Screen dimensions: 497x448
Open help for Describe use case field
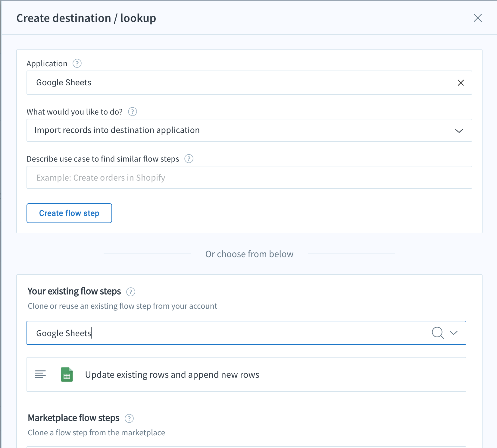[189, 159]
